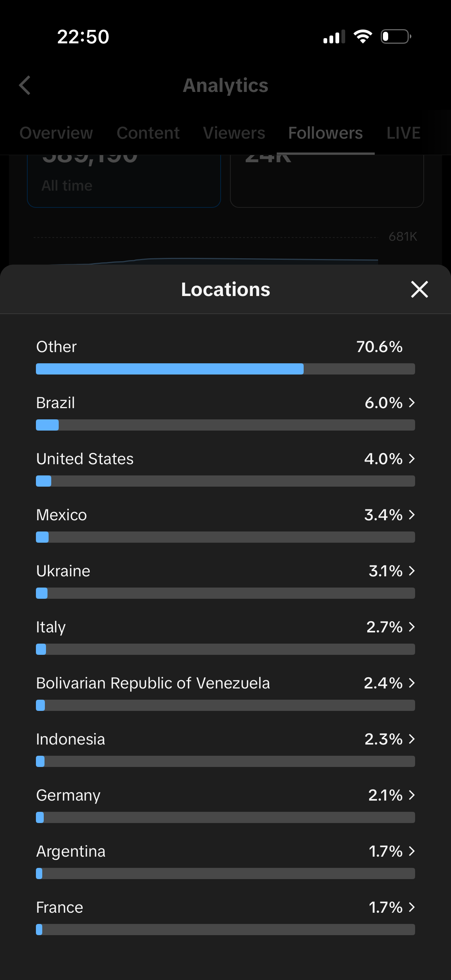Select the LIVE tab
This screenshot has height=980, width=451.
coord(404,133)
